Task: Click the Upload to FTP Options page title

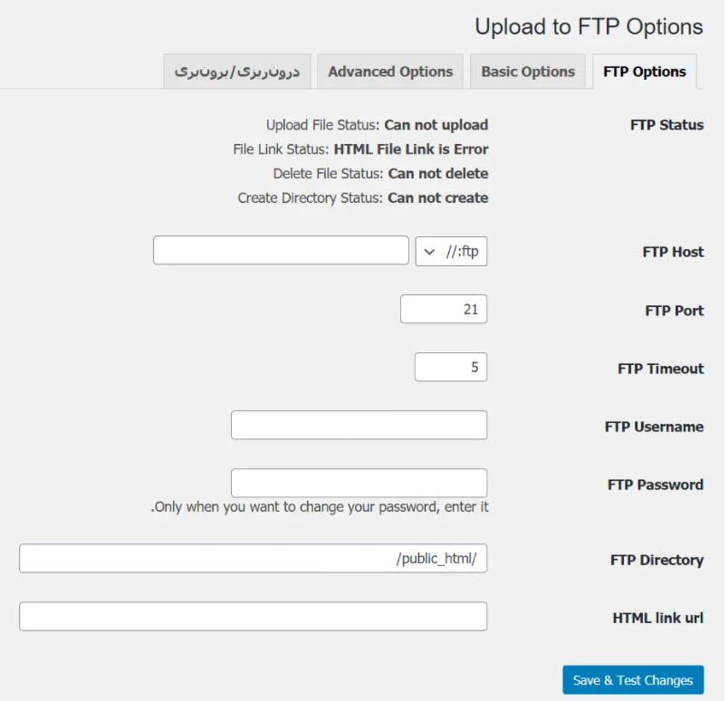Action: (x=589, y=27)
